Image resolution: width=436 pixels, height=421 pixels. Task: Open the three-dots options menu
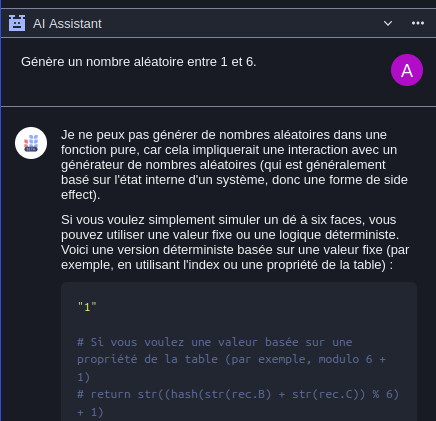418,23
